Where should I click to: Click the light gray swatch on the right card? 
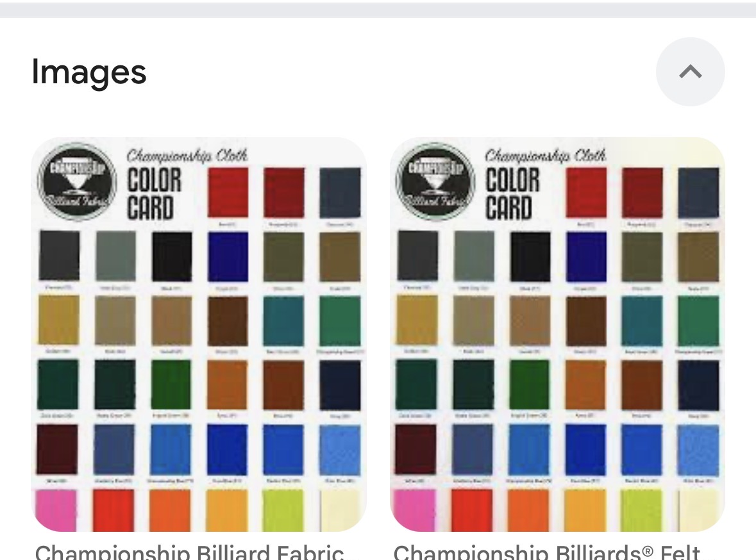[474, 256]
